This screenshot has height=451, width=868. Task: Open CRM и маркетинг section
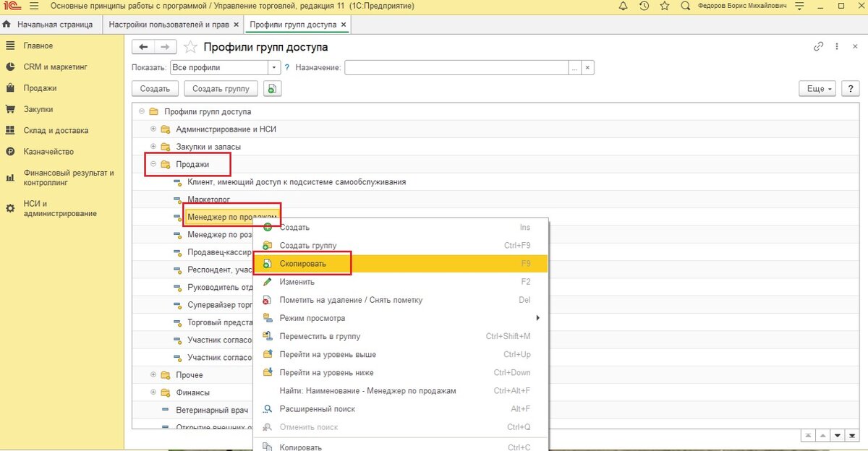[55, 66]
